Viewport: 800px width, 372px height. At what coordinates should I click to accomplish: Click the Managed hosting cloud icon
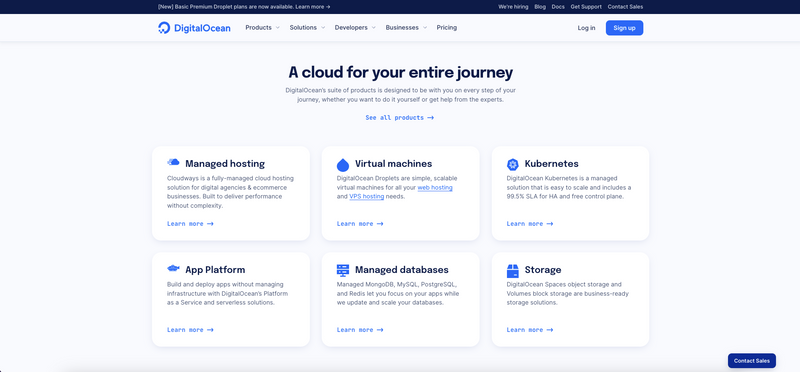173,162
